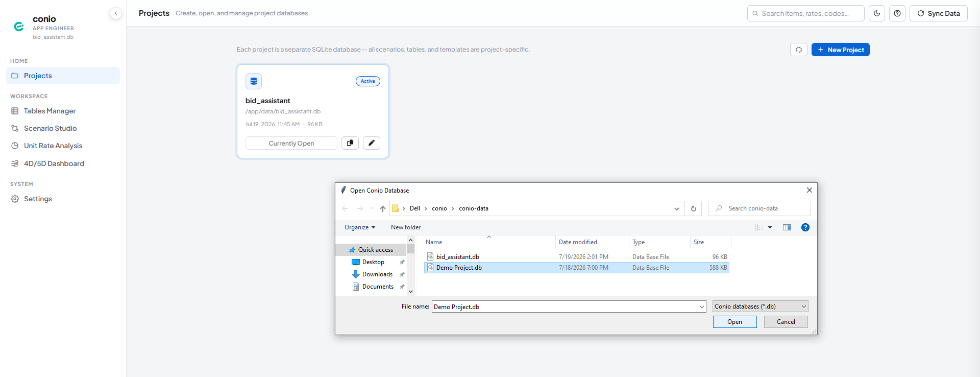Click the blue help icon in dialog
This screenshot has height=377, width=980.
[805, 227]
